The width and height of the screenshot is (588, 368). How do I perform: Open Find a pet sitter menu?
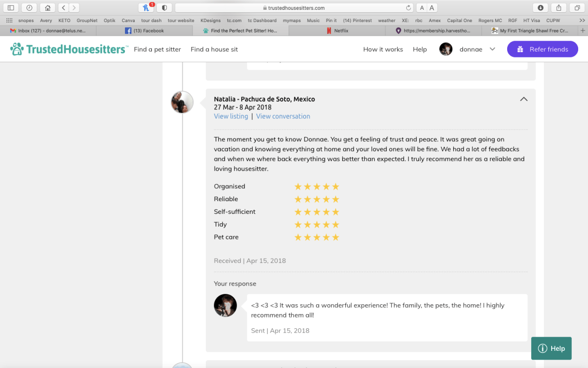tap(157, 49)
